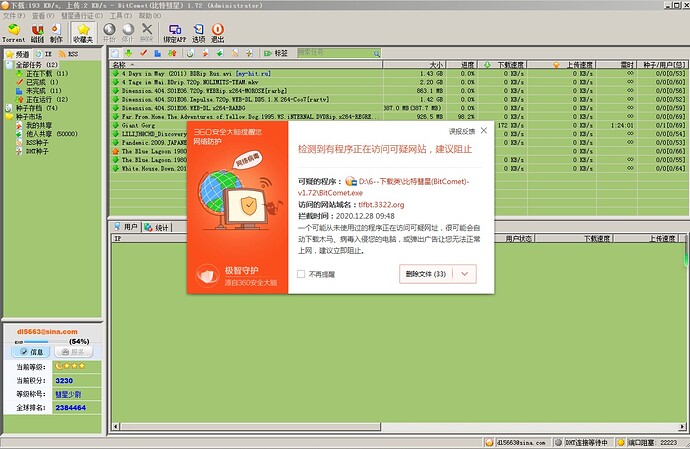Open the 查看 menu

(x=43, y=16)
